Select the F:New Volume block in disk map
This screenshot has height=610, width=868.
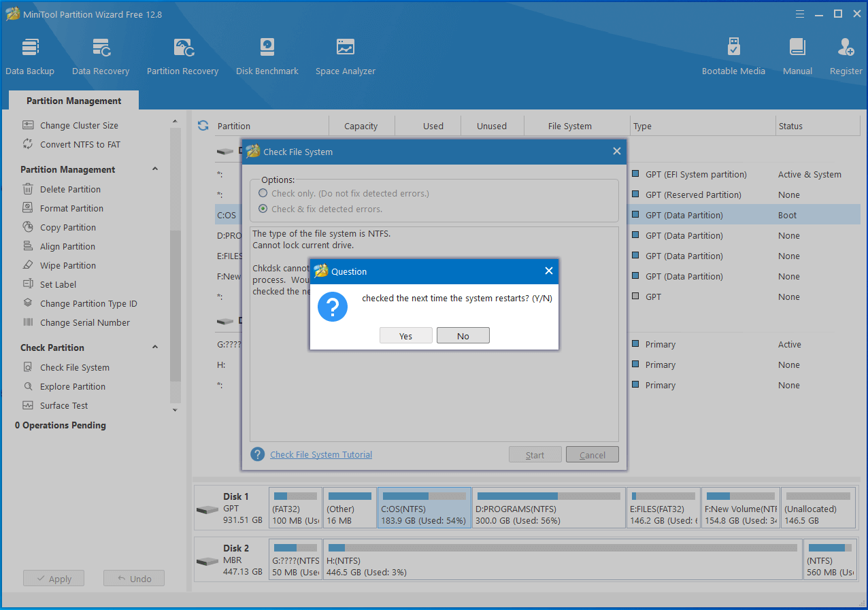click(740, 507)
